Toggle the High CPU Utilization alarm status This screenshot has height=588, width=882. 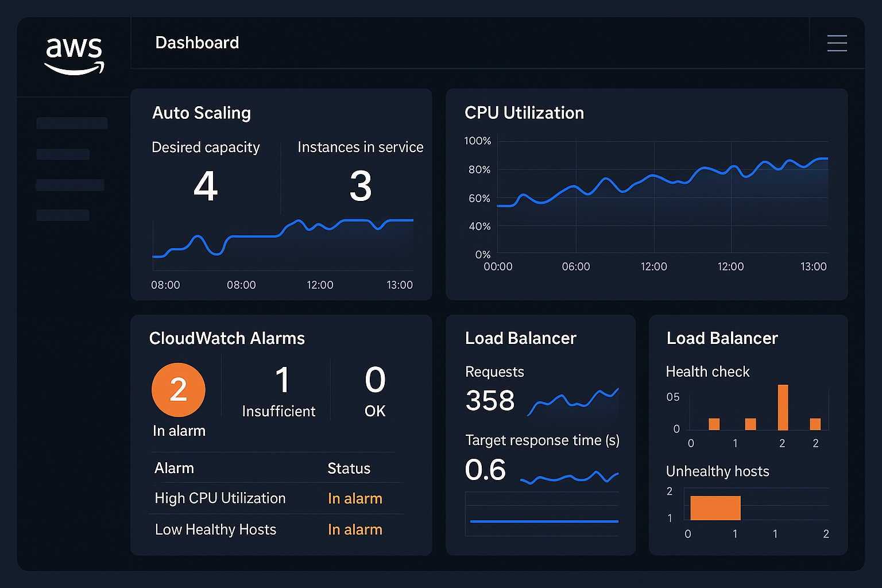click(x=355, y=498)
